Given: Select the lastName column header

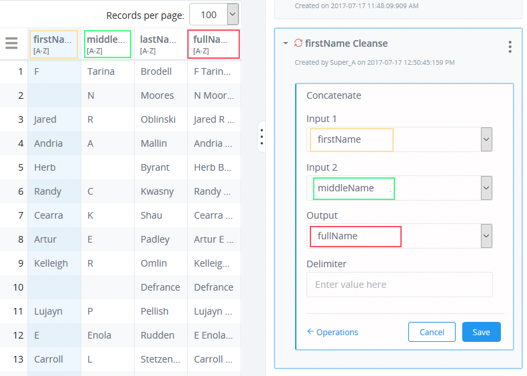Looking at the screenshot, I should click(x=160, y=44).
